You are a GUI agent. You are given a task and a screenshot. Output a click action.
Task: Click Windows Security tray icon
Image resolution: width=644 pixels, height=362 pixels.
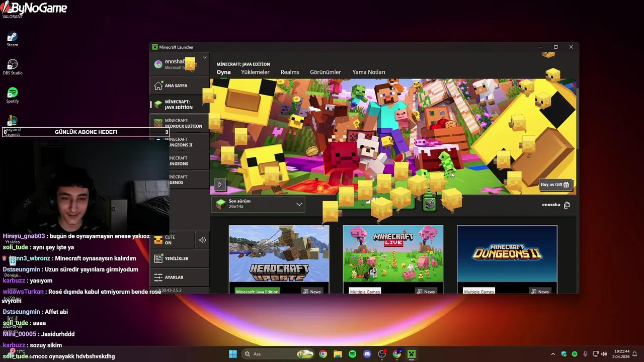564,354
